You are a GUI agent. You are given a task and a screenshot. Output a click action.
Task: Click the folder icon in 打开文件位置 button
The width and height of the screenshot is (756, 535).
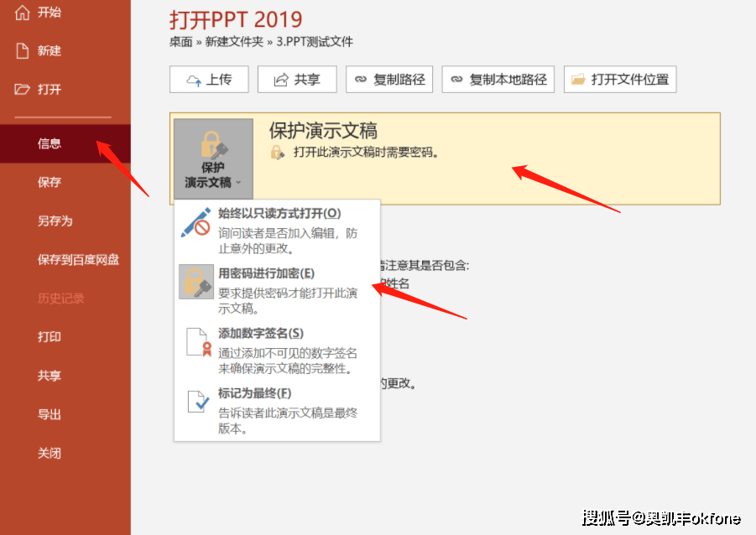tap(578, 80)
